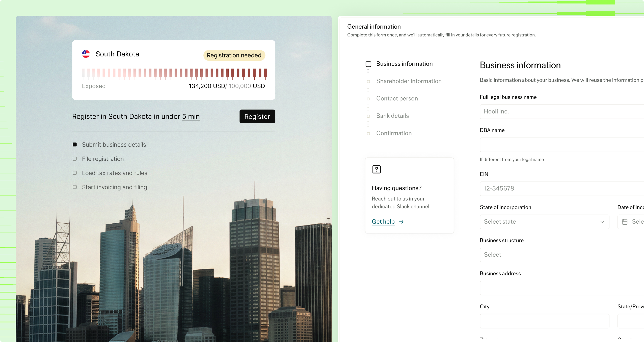Click the square marker beside File registration
Viewport: 644px width, 342px height.
(74, 159)
